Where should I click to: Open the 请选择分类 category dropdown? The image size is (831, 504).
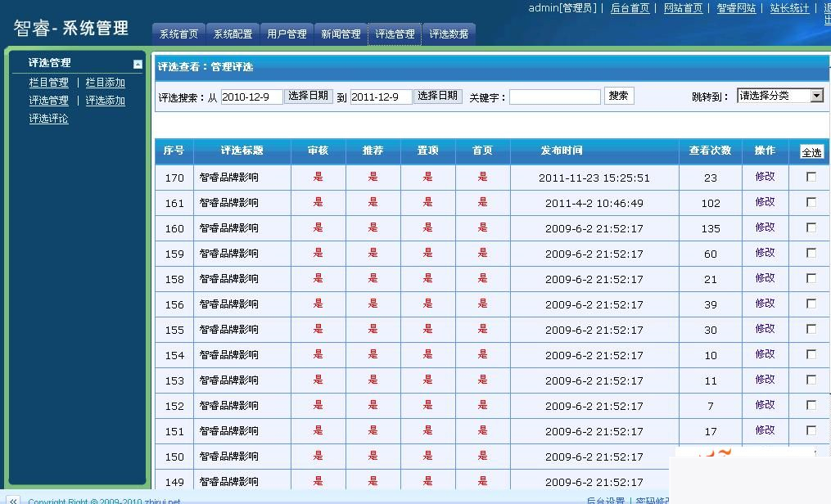click(780, 95)
